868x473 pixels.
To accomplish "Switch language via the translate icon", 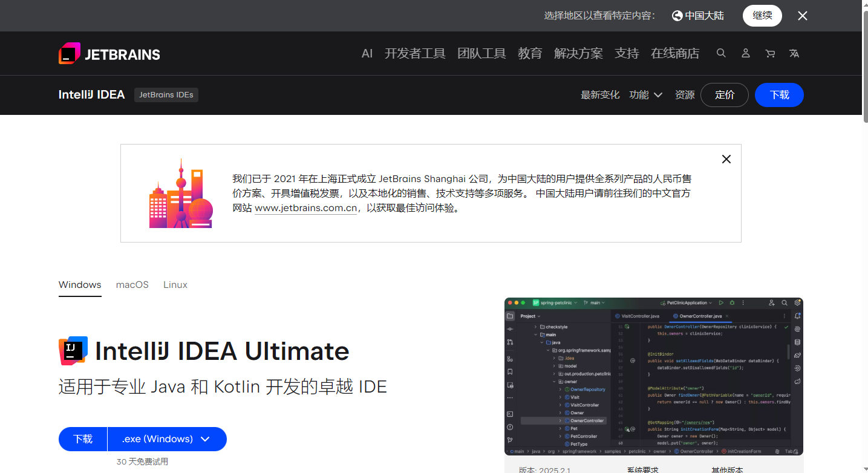I will pos(794,53).
